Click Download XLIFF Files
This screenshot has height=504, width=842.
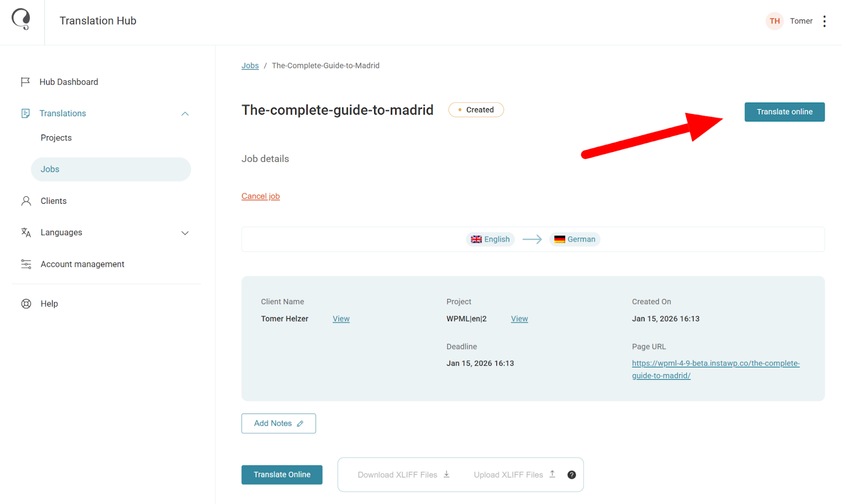pyautogui.click(x=403, y=475)
